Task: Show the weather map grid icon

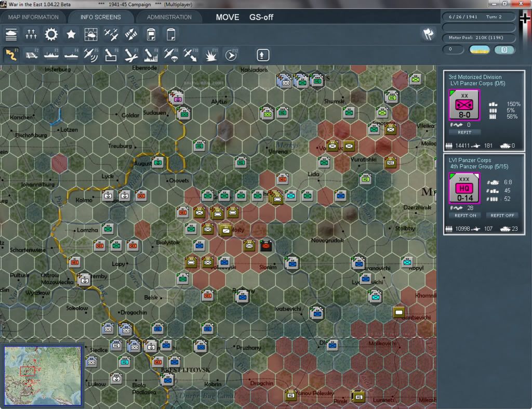Action: click(x=91, y=34)
